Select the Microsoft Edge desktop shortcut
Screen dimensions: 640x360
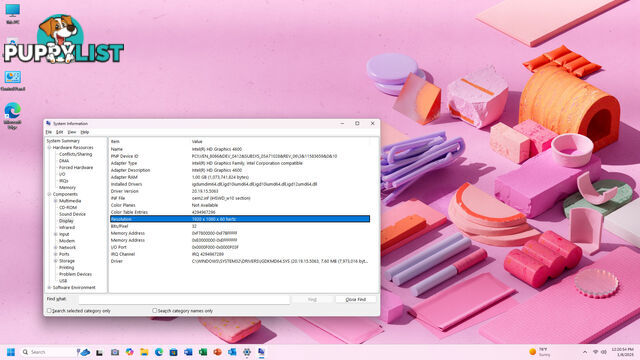[13, 116]
